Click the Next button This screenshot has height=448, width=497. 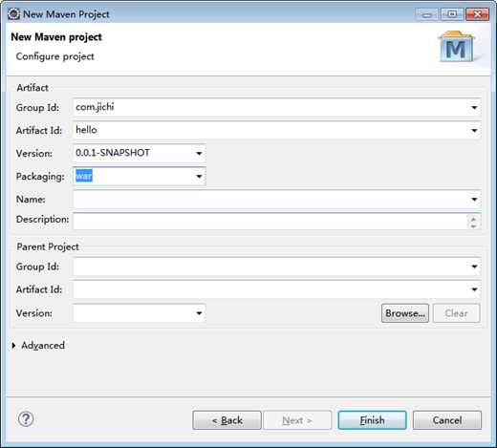coord(297,420)
